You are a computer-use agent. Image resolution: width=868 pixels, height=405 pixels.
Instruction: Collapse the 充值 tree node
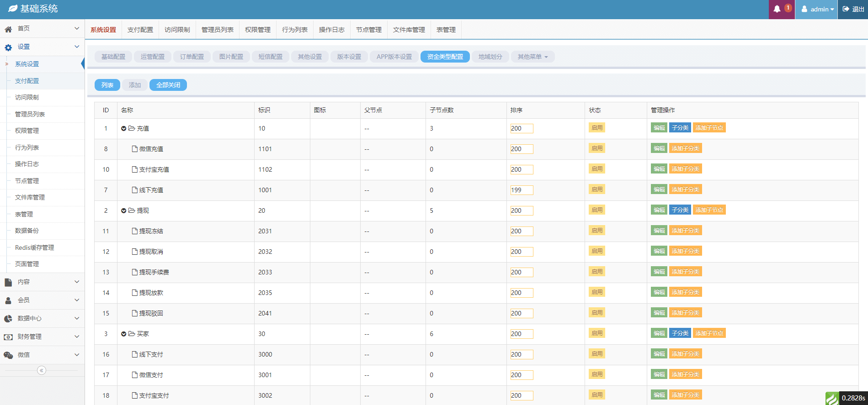[x=123, y=129]
